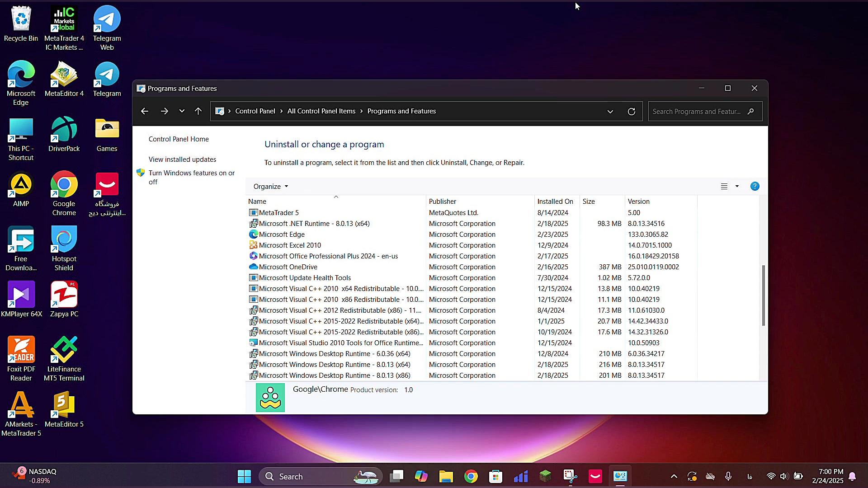Click the taskbar Search box
The height and width of the screenshot is (488, 868).
click(321, 476)
